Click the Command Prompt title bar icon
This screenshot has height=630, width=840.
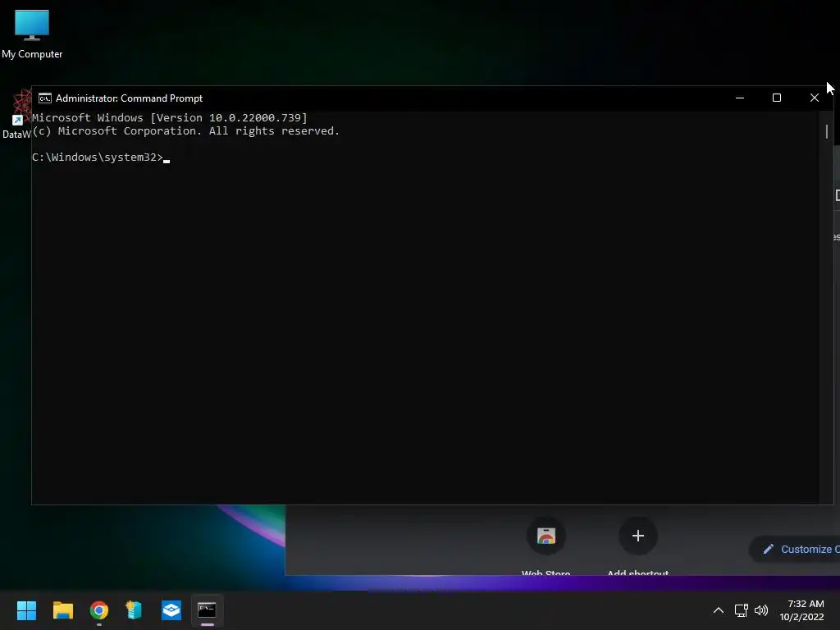click(x=45, y=98)
